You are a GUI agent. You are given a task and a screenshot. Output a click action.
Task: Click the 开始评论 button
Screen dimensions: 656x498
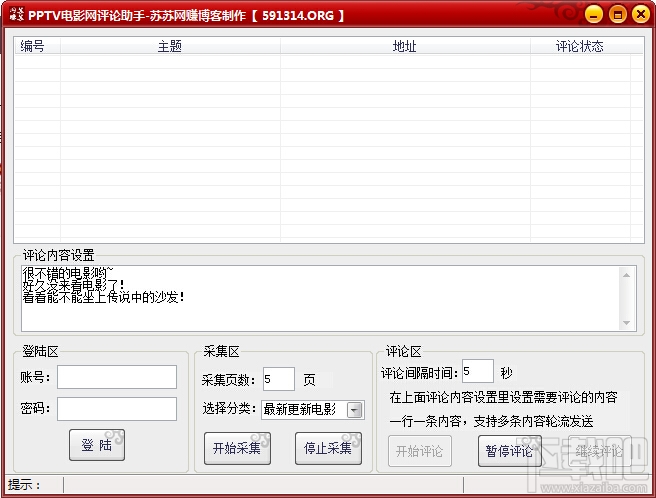click(420, 451)
